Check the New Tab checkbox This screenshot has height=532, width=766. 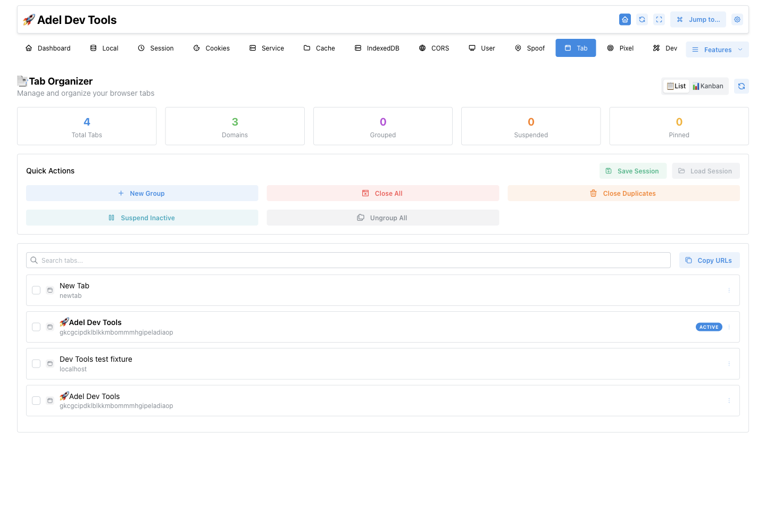click(x=36, y=290)
